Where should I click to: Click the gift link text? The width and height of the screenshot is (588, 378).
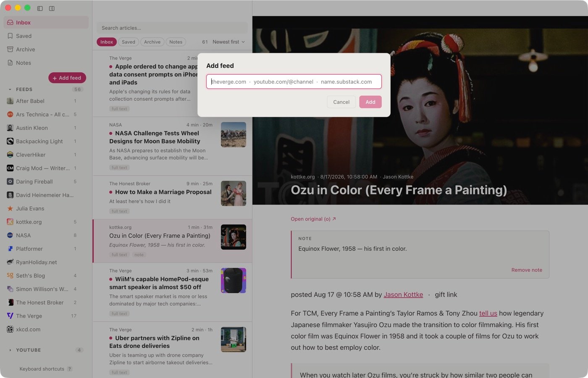[x=446, y=295]
